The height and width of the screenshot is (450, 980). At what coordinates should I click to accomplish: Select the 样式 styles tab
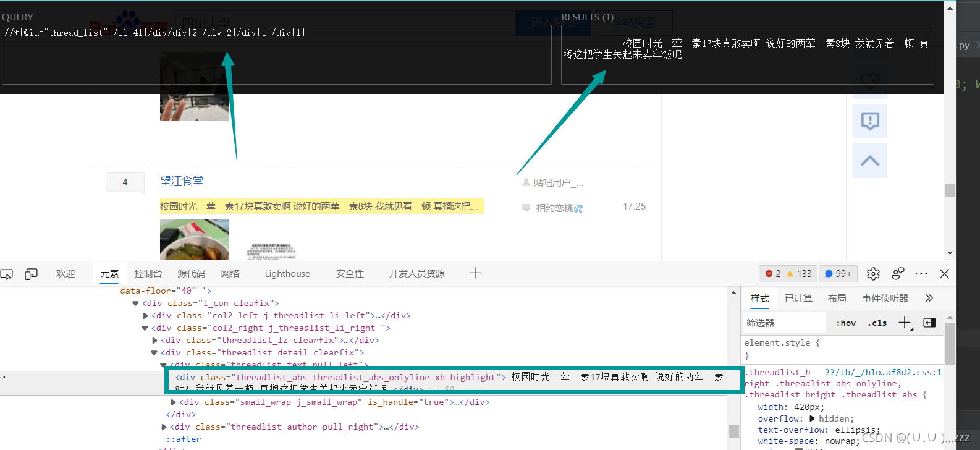pyautogui.click(x=760, y=298)
